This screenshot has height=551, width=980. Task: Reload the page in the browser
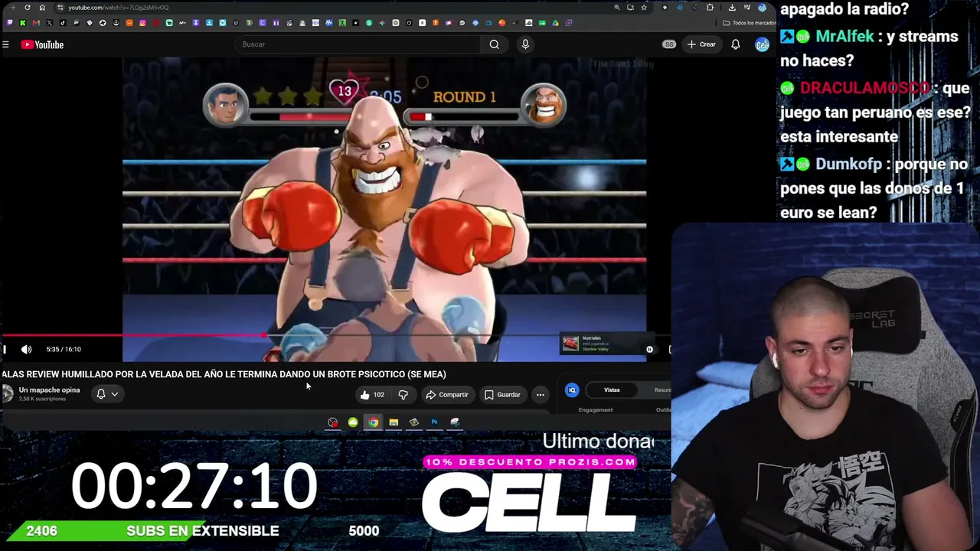(x=28, y=8)
